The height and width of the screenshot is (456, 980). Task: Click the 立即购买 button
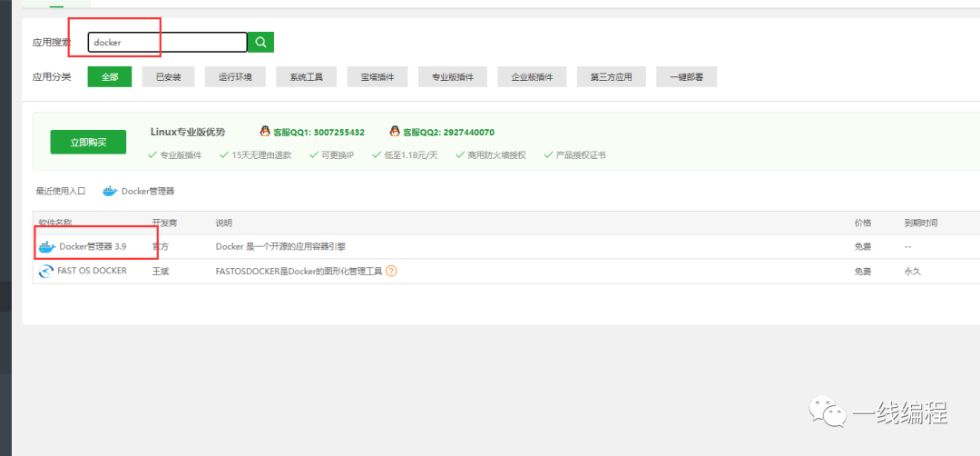(x=88, y=142)
